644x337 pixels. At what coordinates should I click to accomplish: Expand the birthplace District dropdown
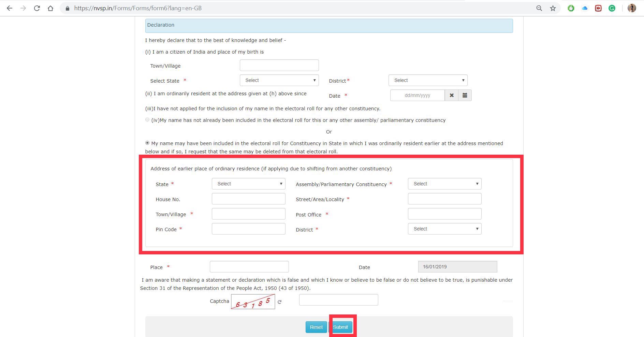(428, 80)
